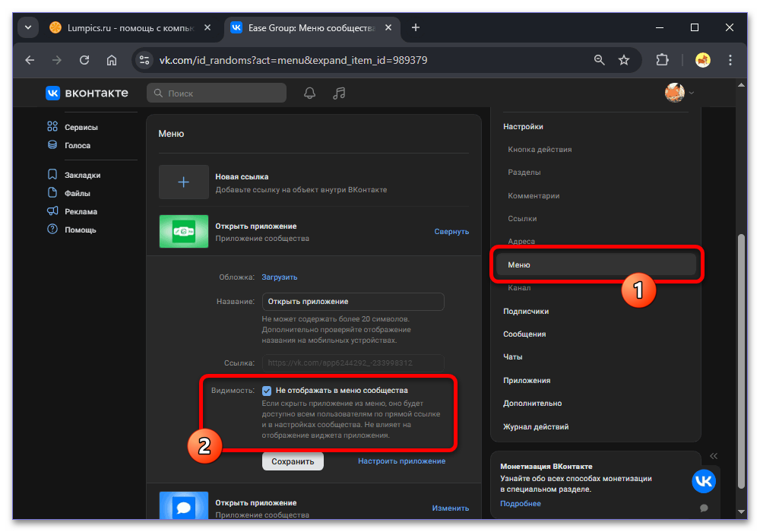Click Новая ссылка title
The image size is (760, 532).
[x=242, y=177]
